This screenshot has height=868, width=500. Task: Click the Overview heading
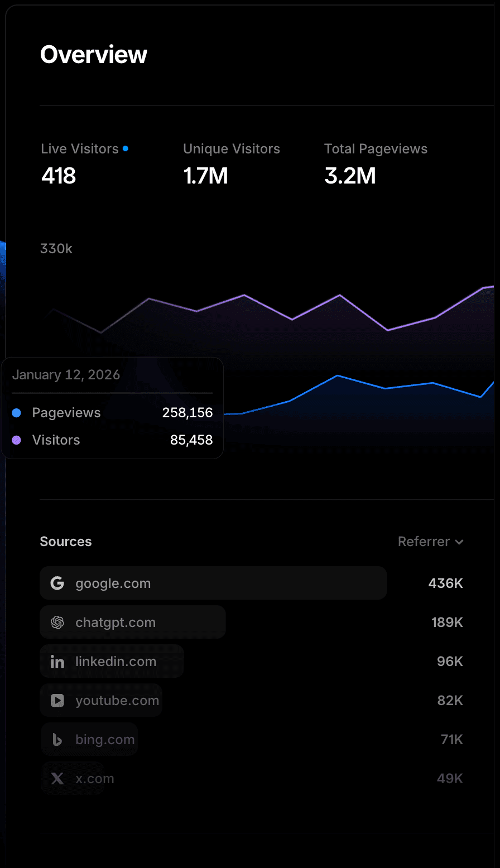click(94, 55)
